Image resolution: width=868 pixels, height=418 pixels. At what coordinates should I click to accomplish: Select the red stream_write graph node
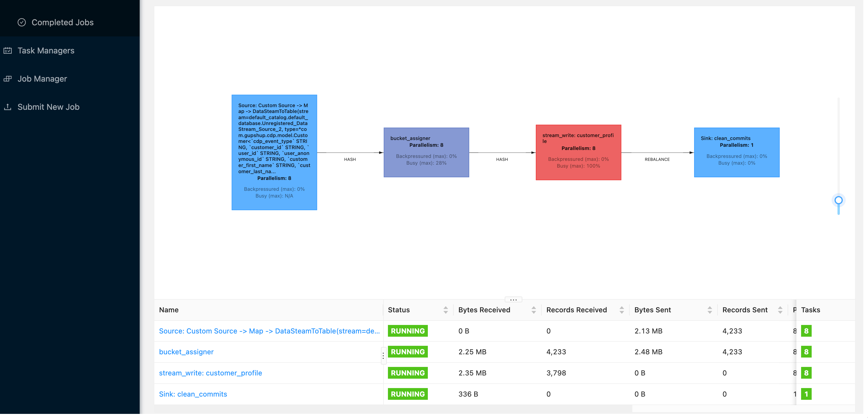coord(578,152)
